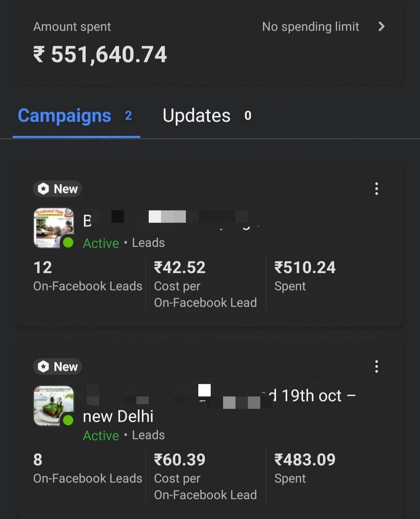The height and width of the screenshot is (519, 420).
Task: Tap the ₹551,640.74 amount spent total
Action: (100, 54)
